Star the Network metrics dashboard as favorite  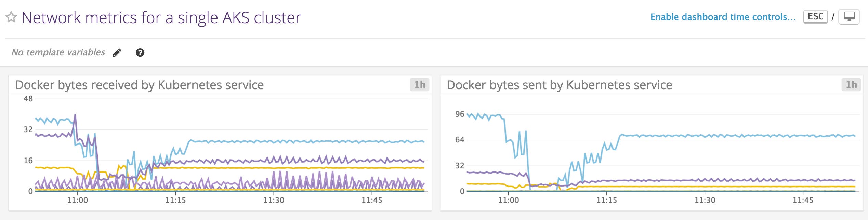[x=11, y=17]
